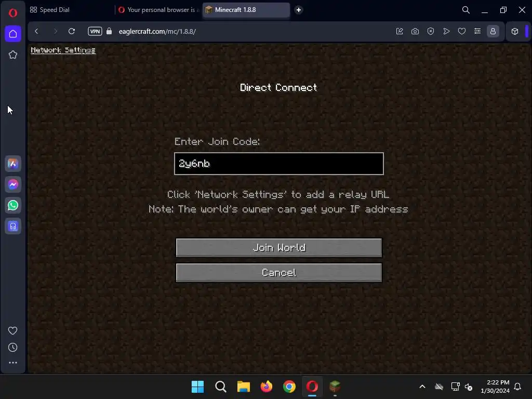This screenshot has height=399, width=532.
Task: Open the Windows Start menu
Action: 197,387
